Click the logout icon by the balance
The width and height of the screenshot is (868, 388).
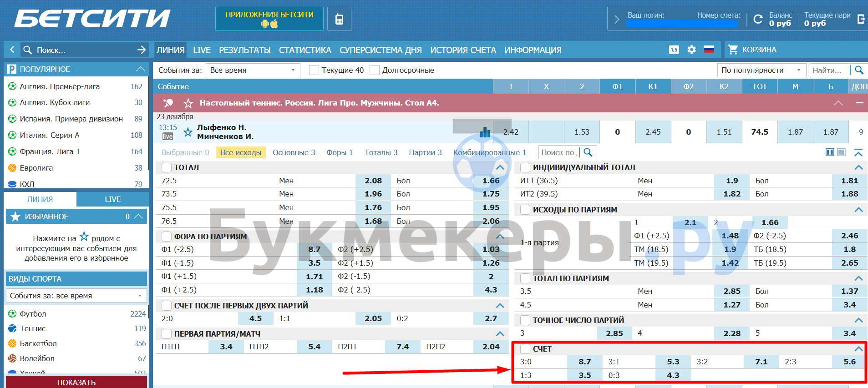click(861, 19)
